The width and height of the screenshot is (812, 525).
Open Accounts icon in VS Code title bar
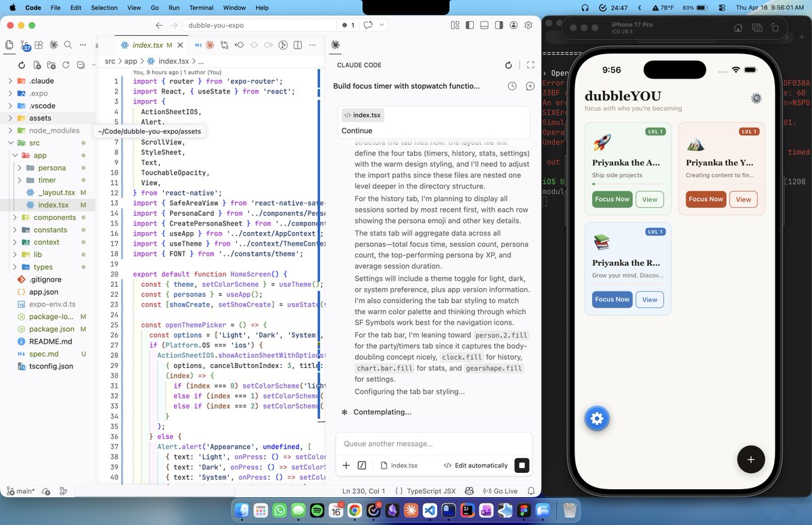pyautogui.click(x=514, y=25)
